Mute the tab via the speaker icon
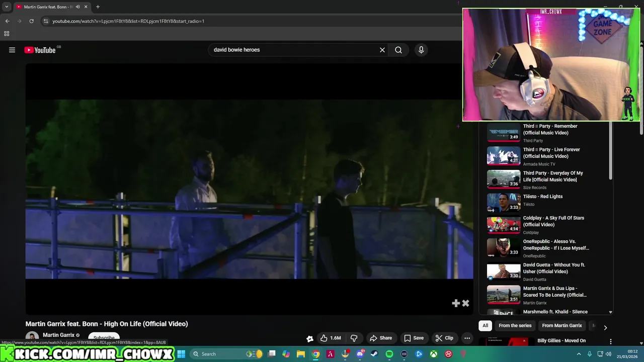Screen dimensions: 644x362 (77, 7)
